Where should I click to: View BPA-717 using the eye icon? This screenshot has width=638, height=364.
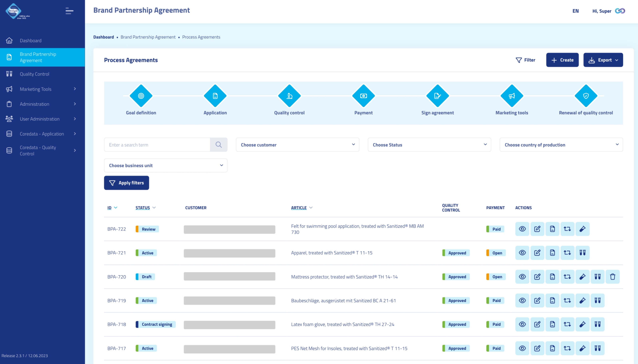(522, 348)
